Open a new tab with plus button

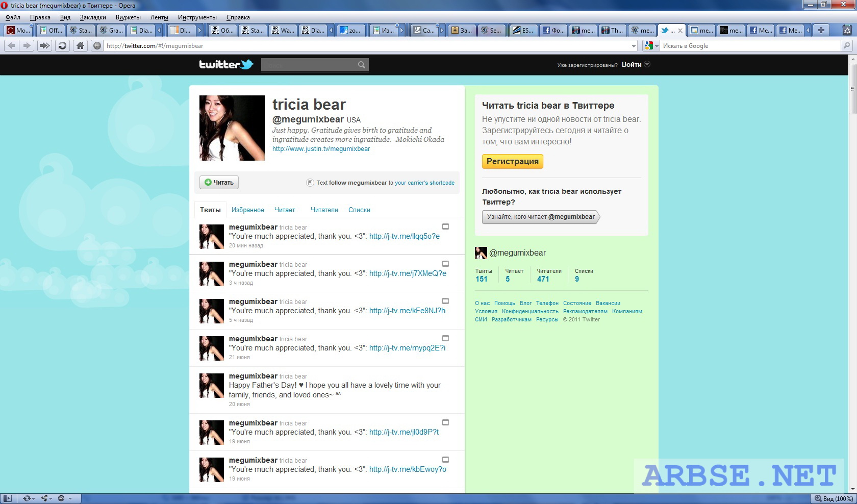click(x=821, y=30)
